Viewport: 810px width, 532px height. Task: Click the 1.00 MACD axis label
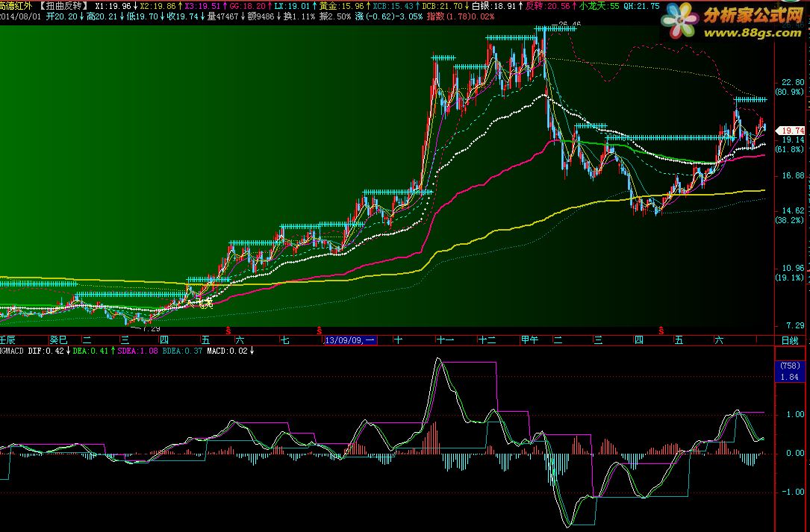click(x=795, y=414)
